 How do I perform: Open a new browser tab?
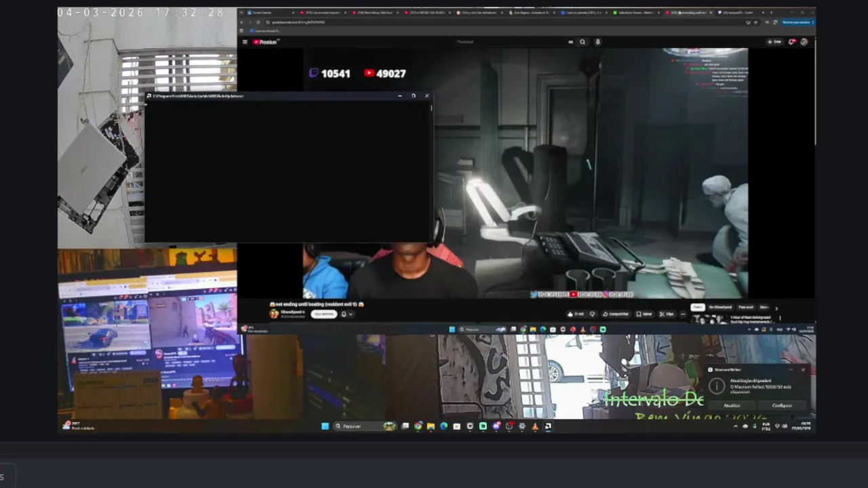tap(772, 13)
